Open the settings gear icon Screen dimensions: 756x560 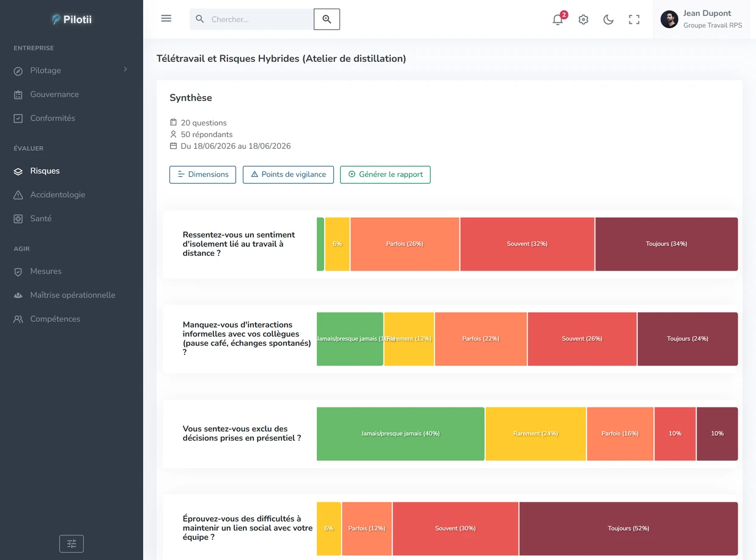tap(584, 20)
